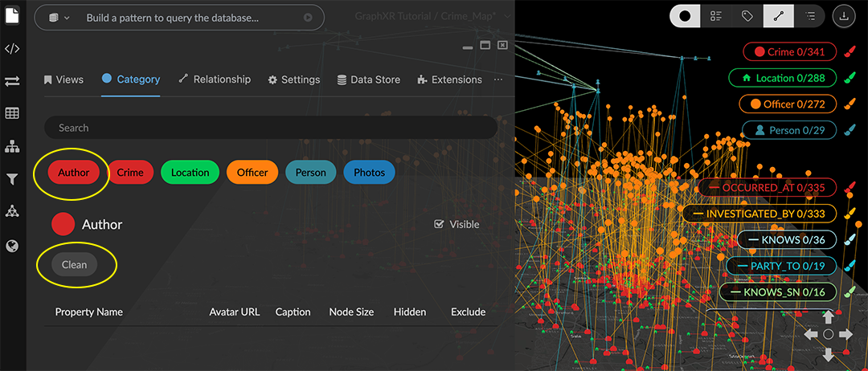Expand the database selector dropdown in query bar

(x=59, y=18)
